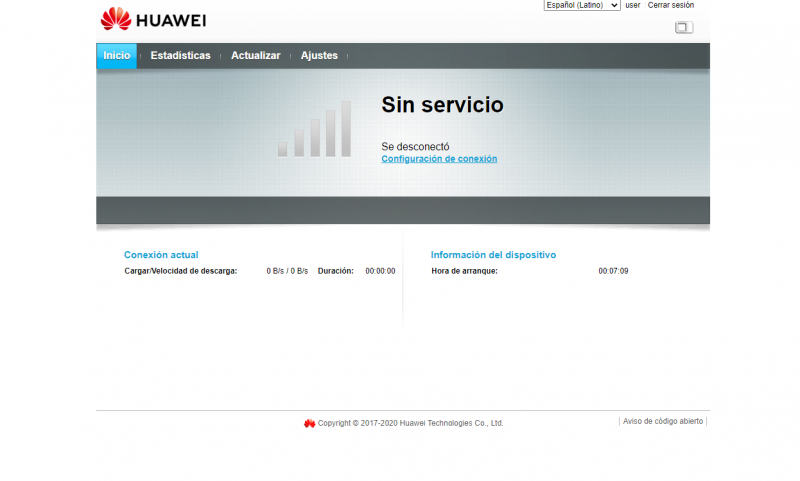Open the Estadísticas tab

180,56
